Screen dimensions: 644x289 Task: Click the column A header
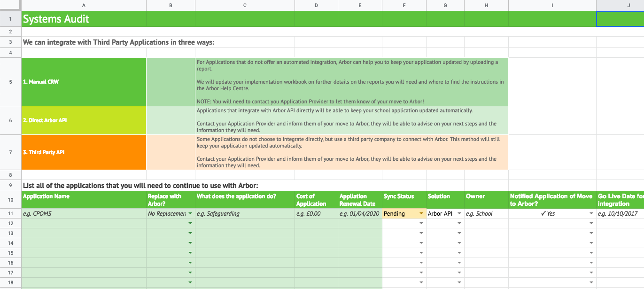(84, 5)
